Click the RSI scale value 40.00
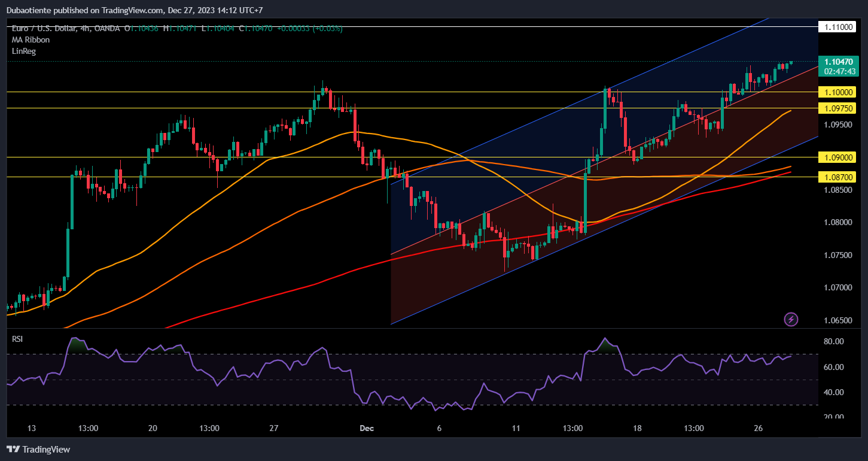The image size is (868, 461). point(834,392)
